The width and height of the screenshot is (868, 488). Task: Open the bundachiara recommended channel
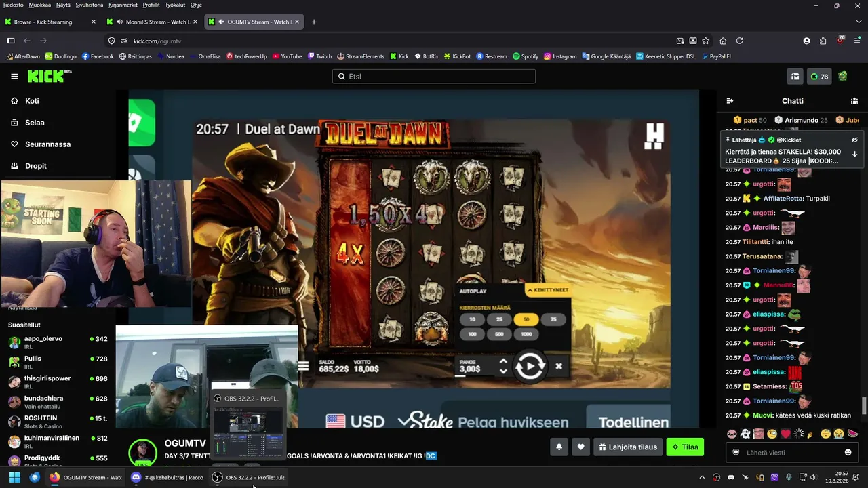click(x=58, y=401)
